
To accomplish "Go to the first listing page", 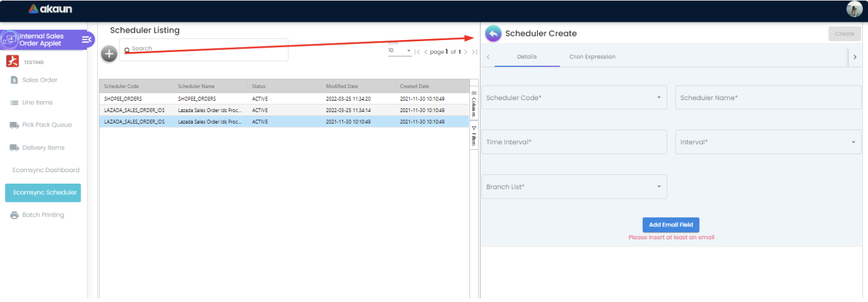I will pyautogui.click(x=417, y=52).
